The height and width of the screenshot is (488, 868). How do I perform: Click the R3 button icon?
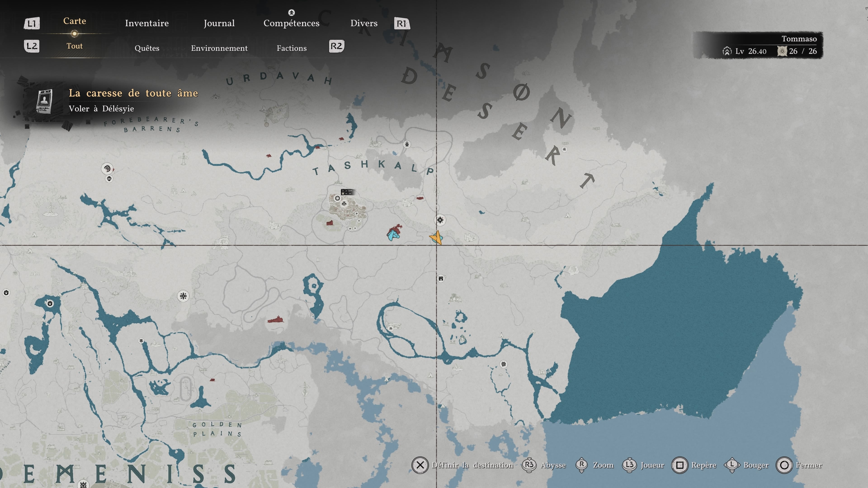pyautogui.click(x=529, y=465)
